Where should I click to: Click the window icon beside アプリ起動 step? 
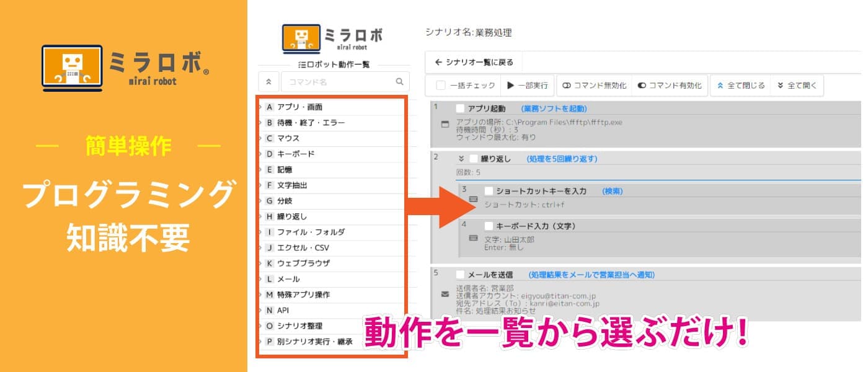445,125
